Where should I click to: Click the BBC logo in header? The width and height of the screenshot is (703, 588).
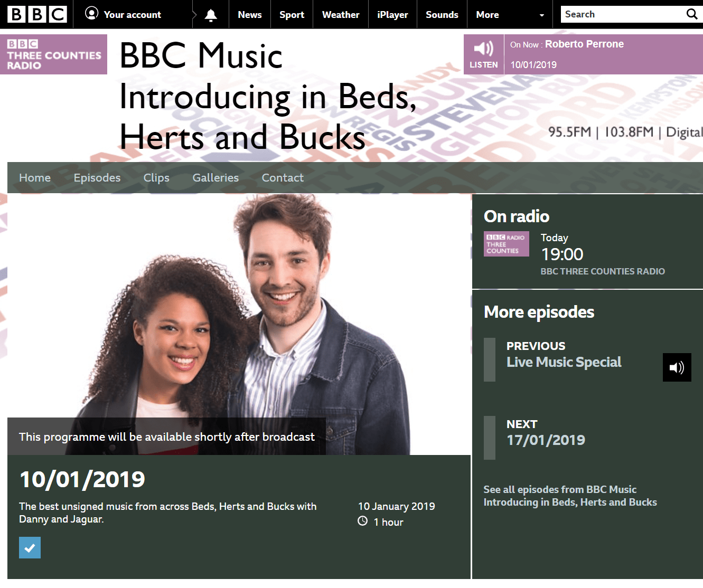[x=37, y=14]
